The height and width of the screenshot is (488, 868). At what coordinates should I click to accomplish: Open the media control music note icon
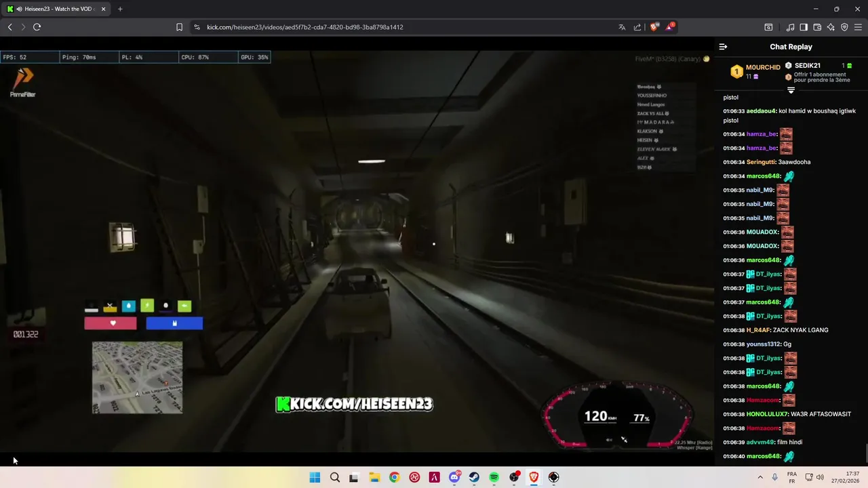click(790, 27)
